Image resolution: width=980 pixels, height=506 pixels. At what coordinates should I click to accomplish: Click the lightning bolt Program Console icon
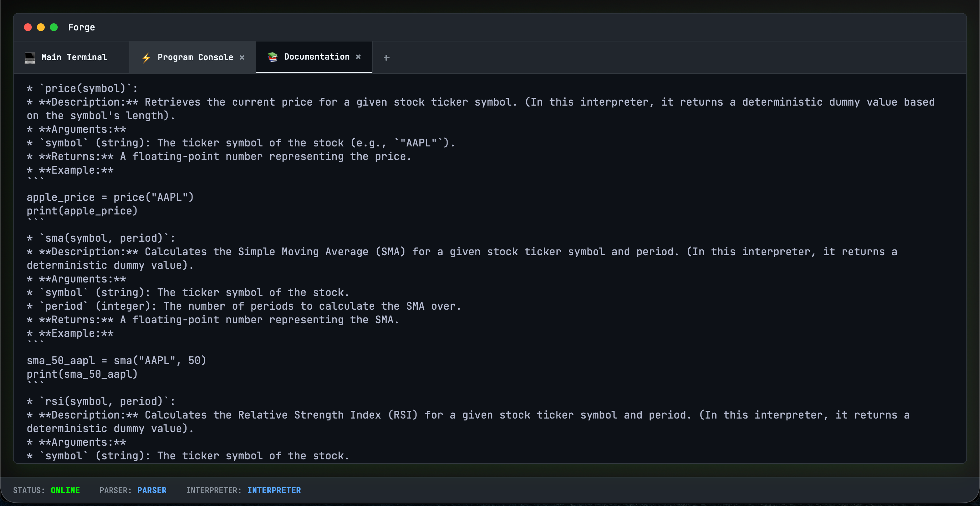click(146, 57)
